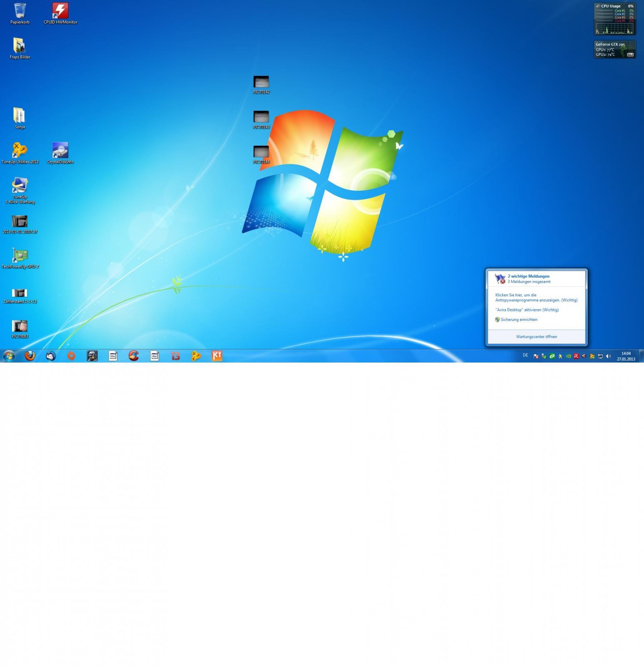
Task: Click the "3 Meldungen insgesamt" text
Action: (x=529, y=282)
